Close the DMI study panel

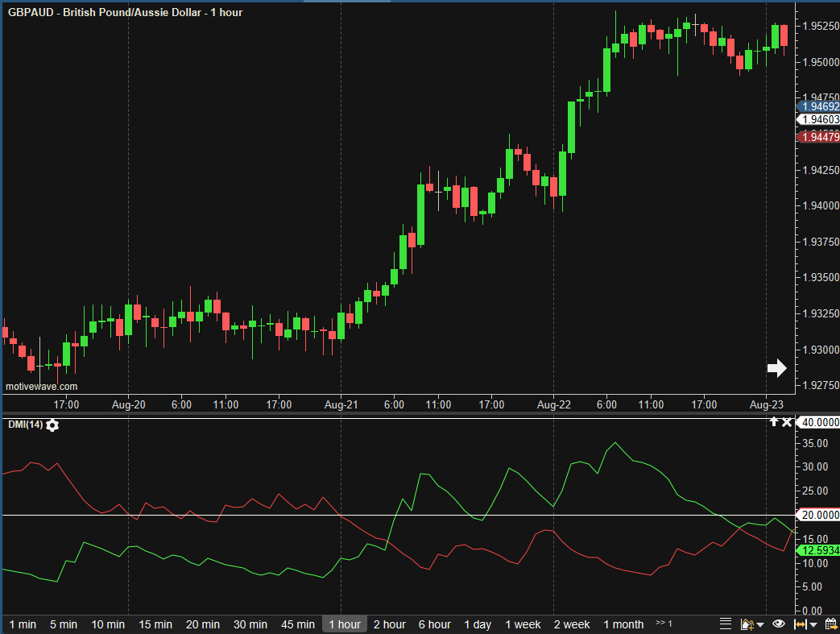[787, 422]
